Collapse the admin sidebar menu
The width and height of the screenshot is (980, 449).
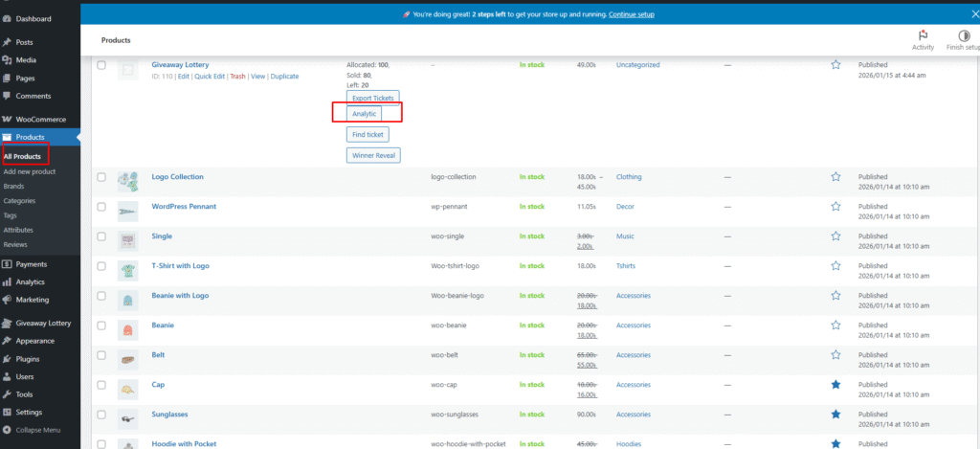37,430
